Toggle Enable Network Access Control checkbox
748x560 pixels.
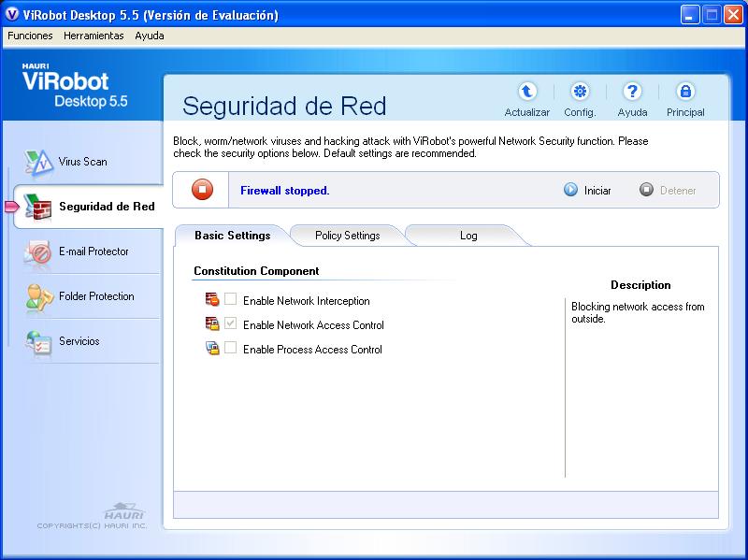pos(230,323)
